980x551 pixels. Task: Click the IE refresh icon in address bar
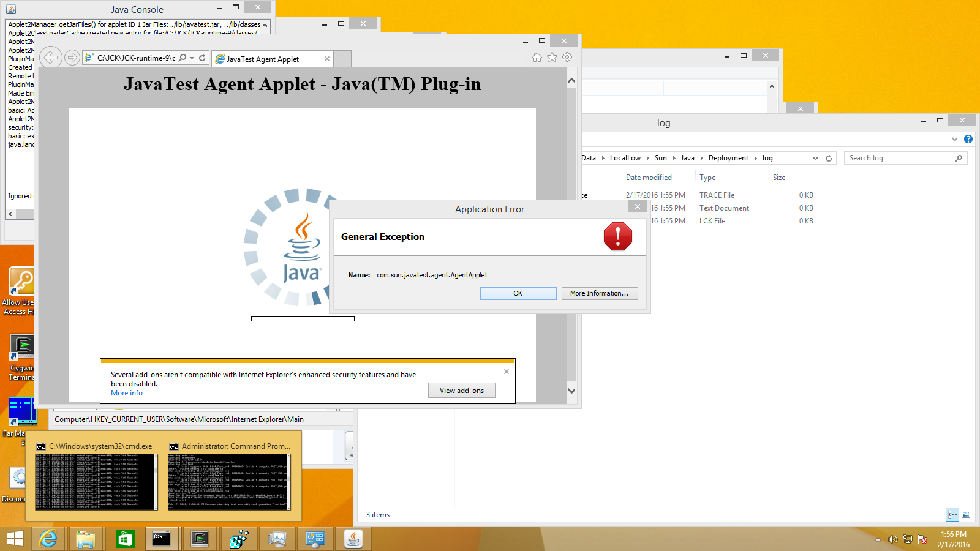pos(202,58)
